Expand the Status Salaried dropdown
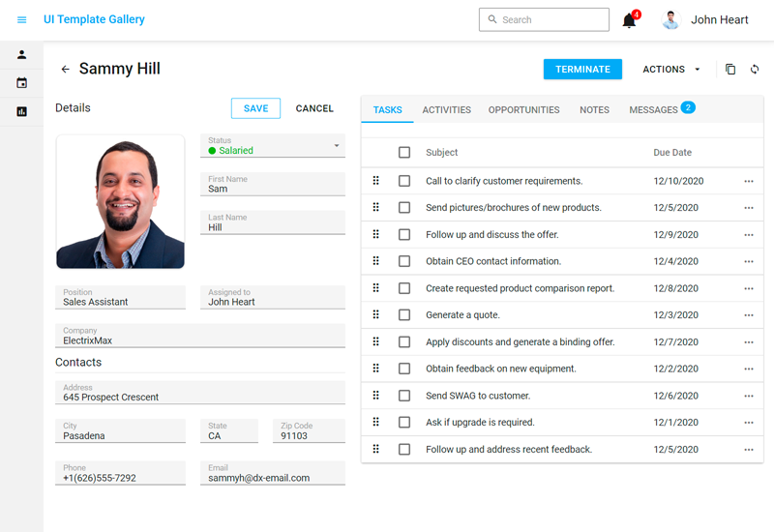 click(337, 146)
